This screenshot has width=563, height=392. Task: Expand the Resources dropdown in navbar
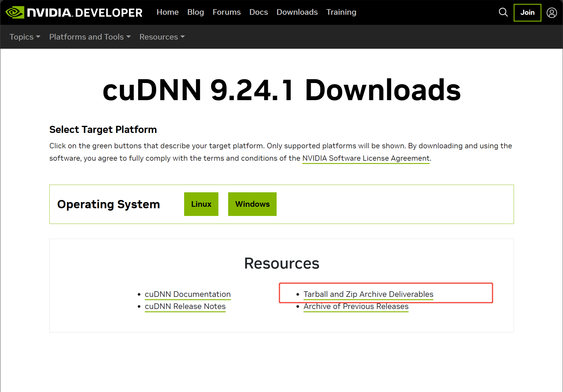pyautogui.click(x=162, y=37)
